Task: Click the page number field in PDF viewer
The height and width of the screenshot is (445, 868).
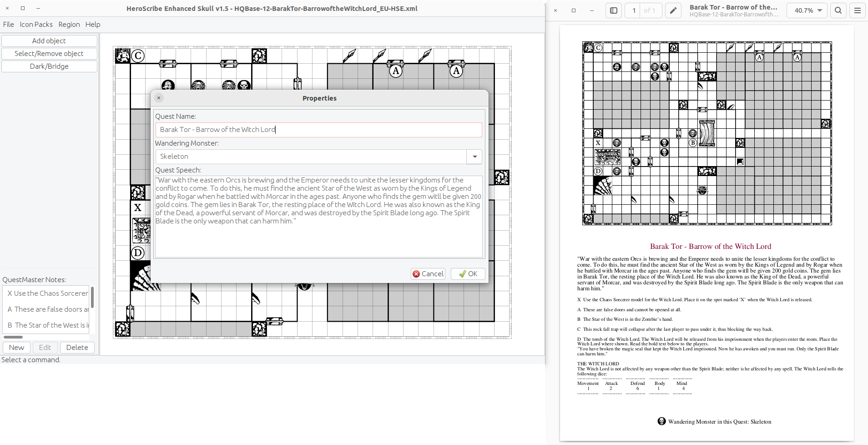Action: 634,10
